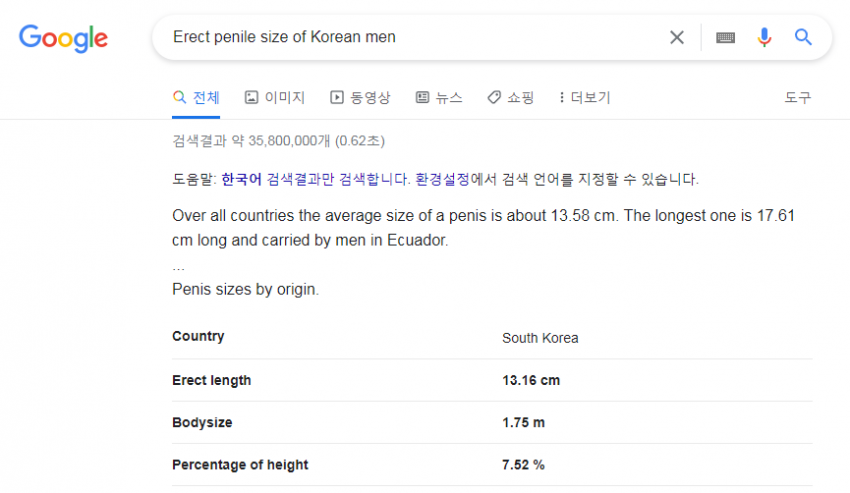Click the shopping tab tag icon
Image resolution: width=850 pixels, height=493 pixels.
point(494,97)
